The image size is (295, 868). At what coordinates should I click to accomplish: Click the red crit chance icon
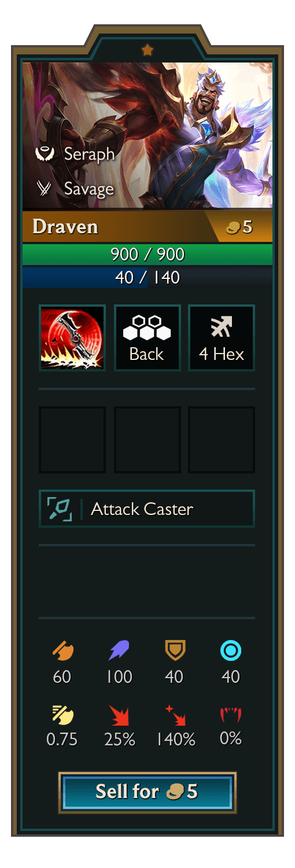(119, 716)
